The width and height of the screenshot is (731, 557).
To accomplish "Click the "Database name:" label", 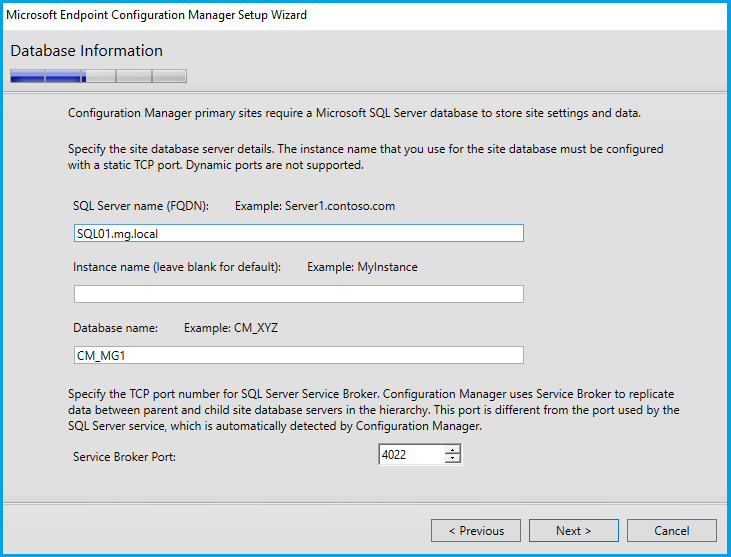I will tap(116, 328).
